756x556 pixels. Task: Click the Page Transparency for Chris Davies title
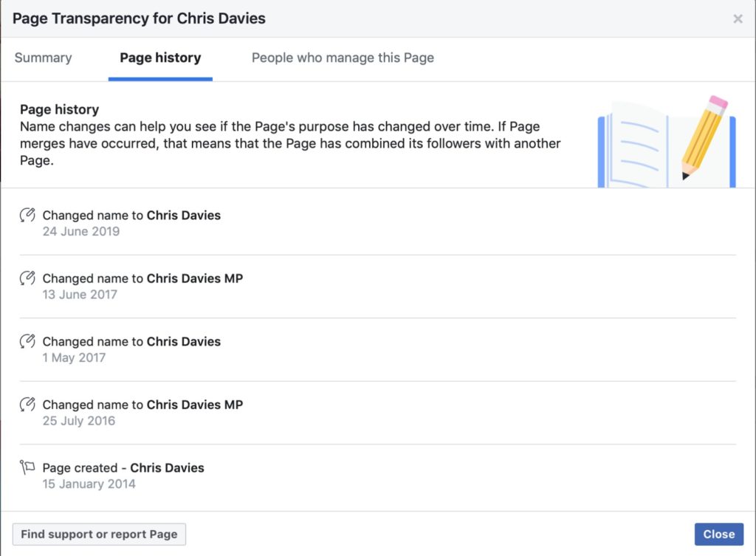coord(139,18)
